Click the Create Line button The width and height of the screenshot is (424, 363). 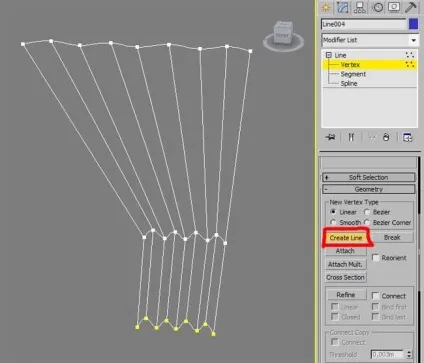pyautogui.click(x=346, y=238)
